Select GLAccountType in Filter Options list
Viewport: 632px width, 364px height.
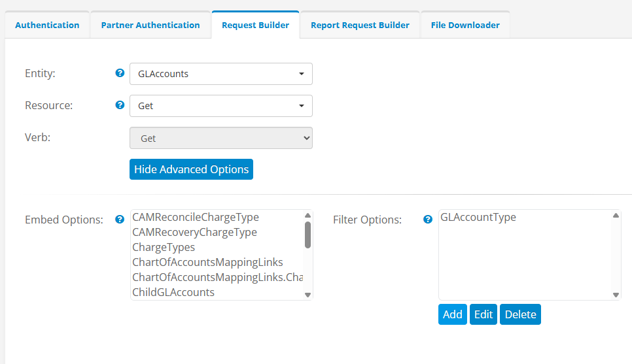tap(478, 218)
